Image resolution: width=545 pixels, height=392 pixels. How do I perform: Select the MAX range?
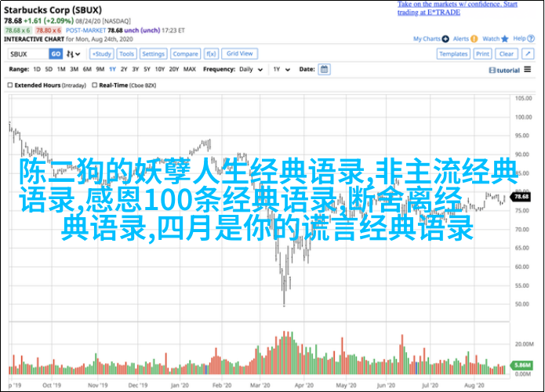[x=190, y=70]
